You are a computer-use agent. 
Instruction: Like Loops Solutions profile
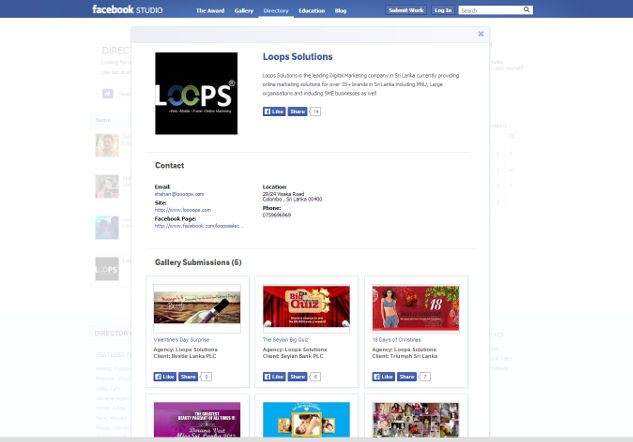(274, 111)
